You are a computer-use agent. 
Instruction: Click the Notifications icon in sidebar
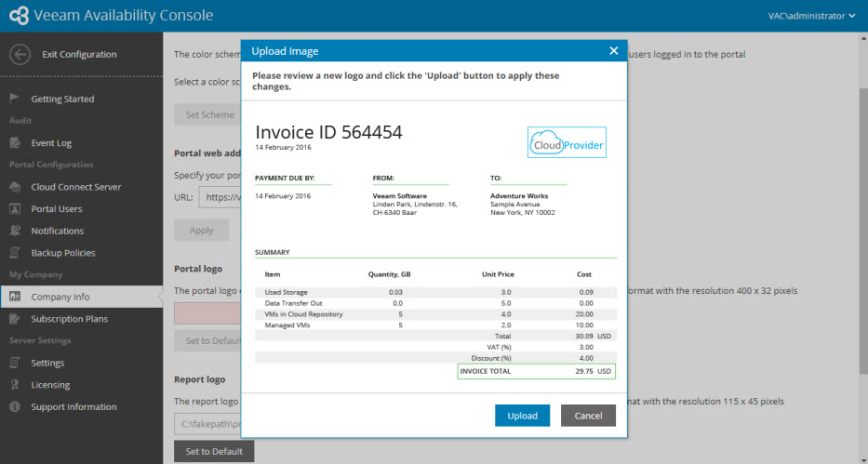[15, 231]
